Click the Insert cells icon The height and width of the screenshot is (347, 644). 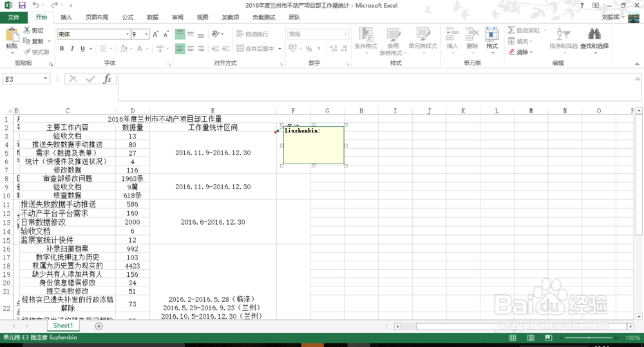pyautogui.click(x=452, y=35)
